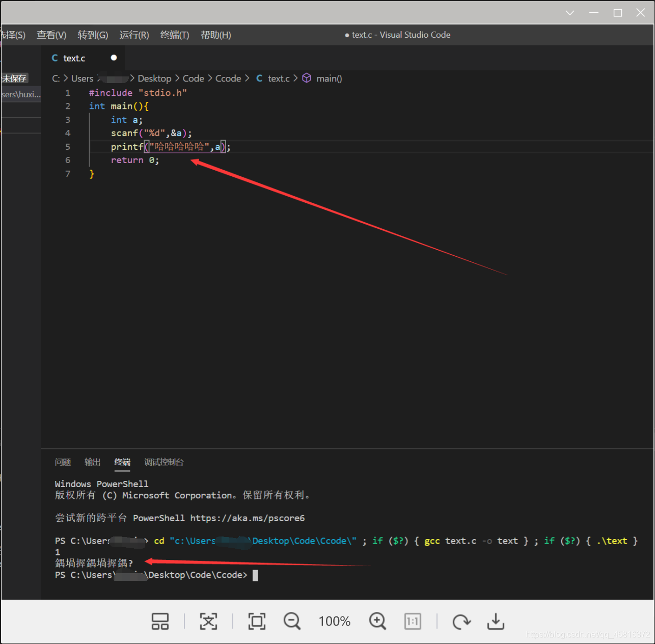This screenshot has height=644, width=655.
Task: Click Code in the breadcrumb path
Action: pyautogui.click(x=193, y=78)
